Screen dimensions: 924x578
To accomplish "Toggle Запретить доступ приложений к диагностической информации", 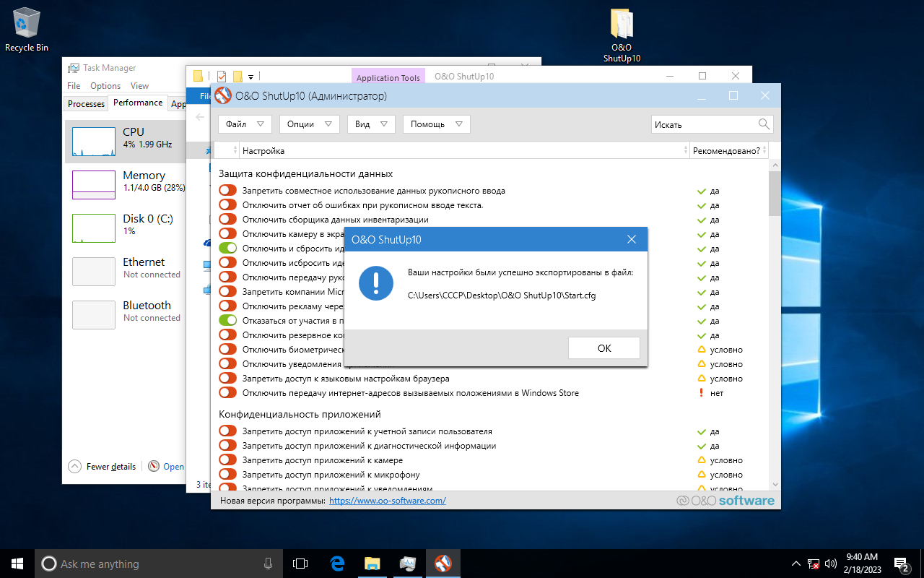I will (x=228, y=446).
